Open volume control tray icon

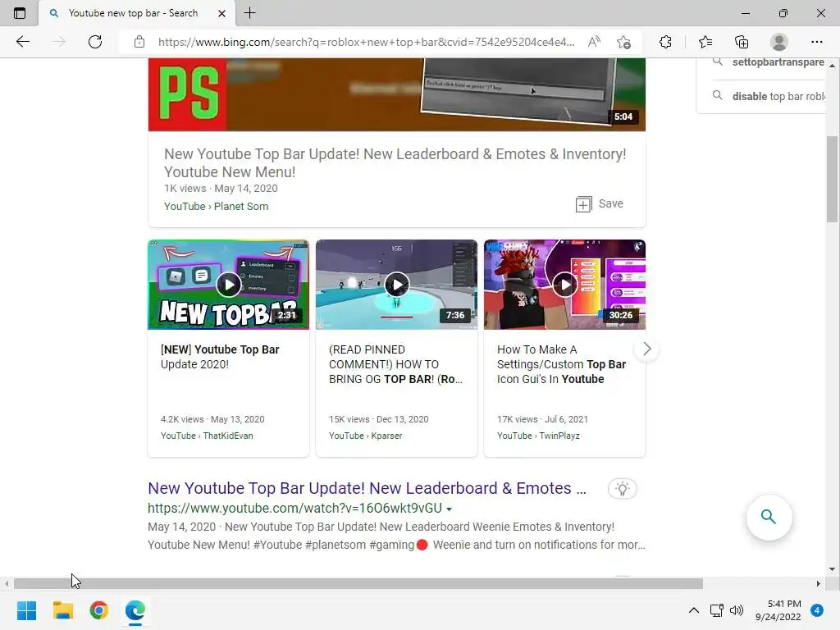737,610
